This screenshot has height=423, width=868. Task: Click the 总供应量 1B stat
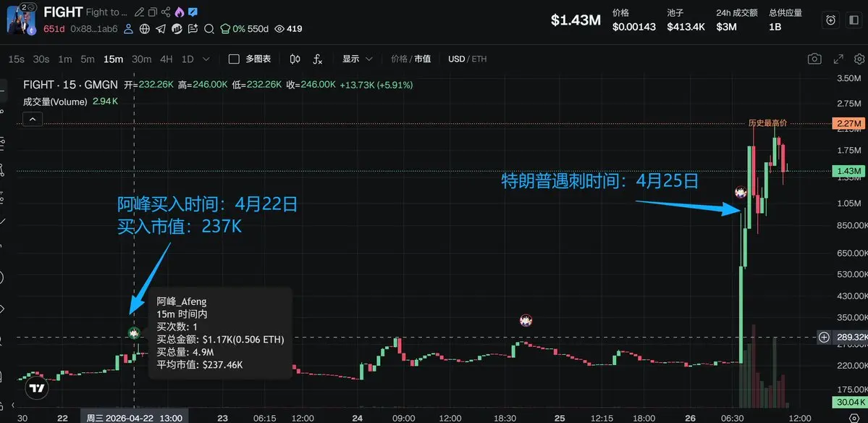click(x=785, y=20)
